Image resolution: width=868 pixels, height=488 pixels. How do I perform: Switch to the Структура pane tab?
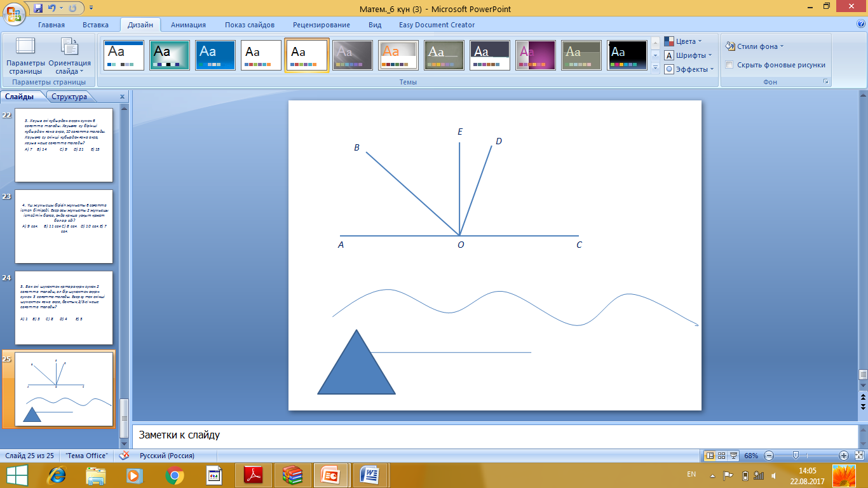[70, 97]
